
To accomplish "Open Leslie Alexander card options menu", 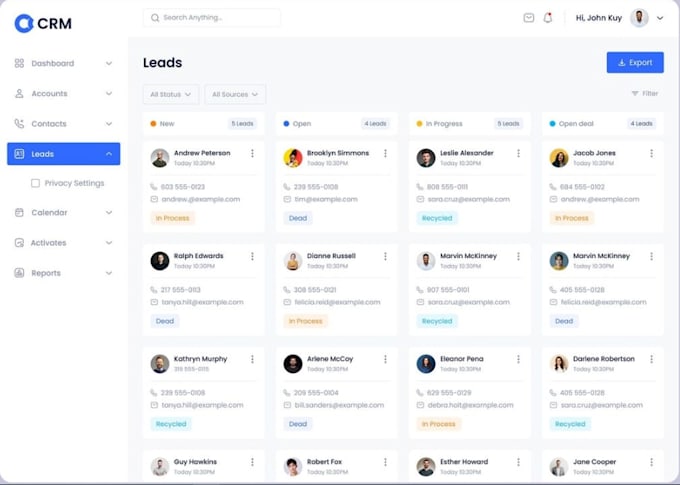I will pyautogui.click(x=518, y=153).
